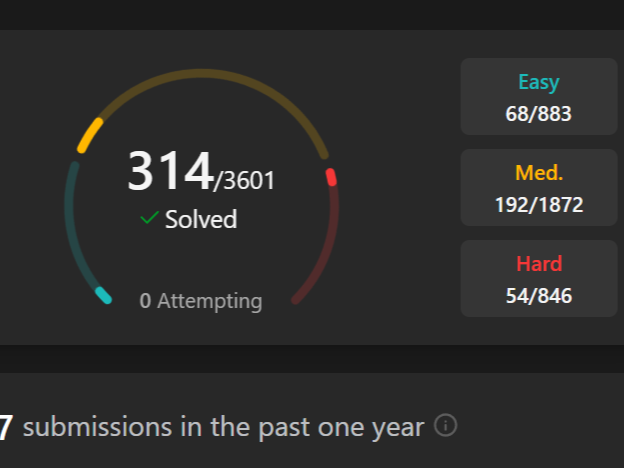Click the info icon beside submissions text
This screenshot has height=468, width=624.
click(446, 426)
